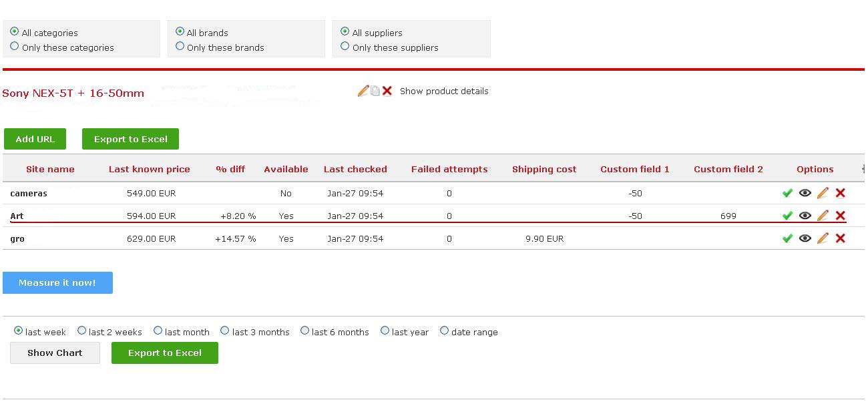
Task: Click the Add URL button
Action: (35, 139)
